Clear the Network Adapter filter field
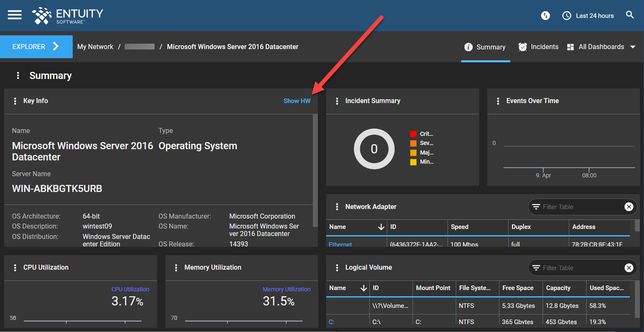644x332 pixels. 629,207
